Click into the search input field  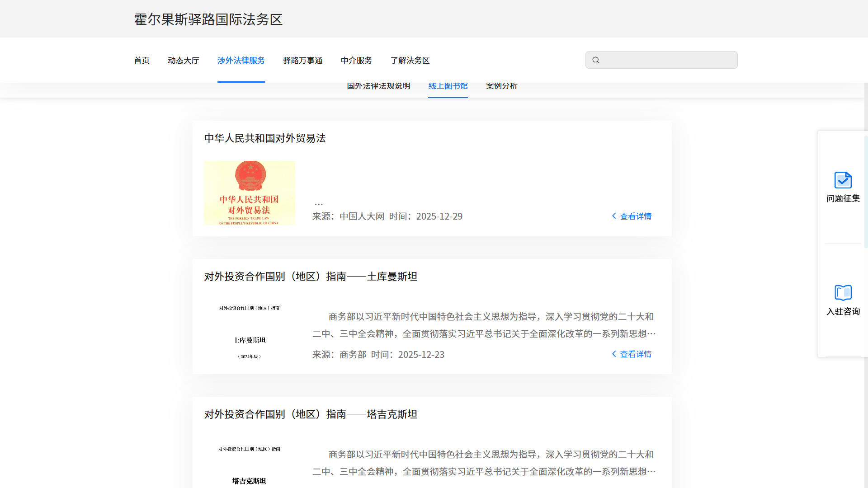point(667,60)
